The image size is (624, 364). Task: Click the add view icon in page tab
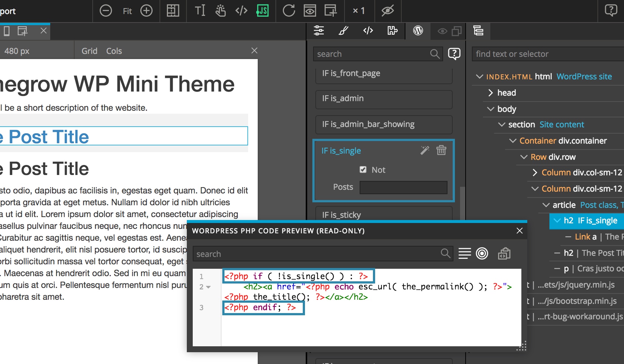(23, 31)
